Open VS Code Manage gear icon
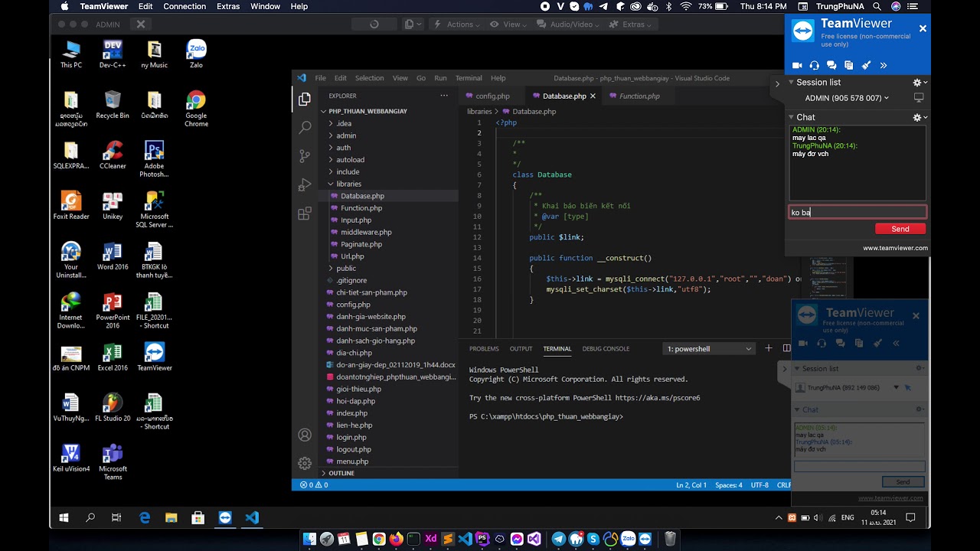The width and height of the screenshot is (980, 551). 305,463
